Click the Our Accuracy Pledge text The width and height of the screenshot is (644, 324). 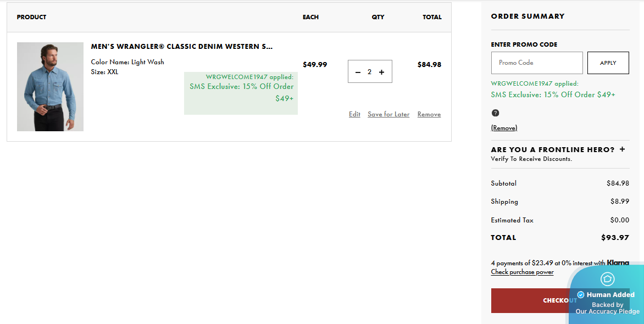pos(607,311)
